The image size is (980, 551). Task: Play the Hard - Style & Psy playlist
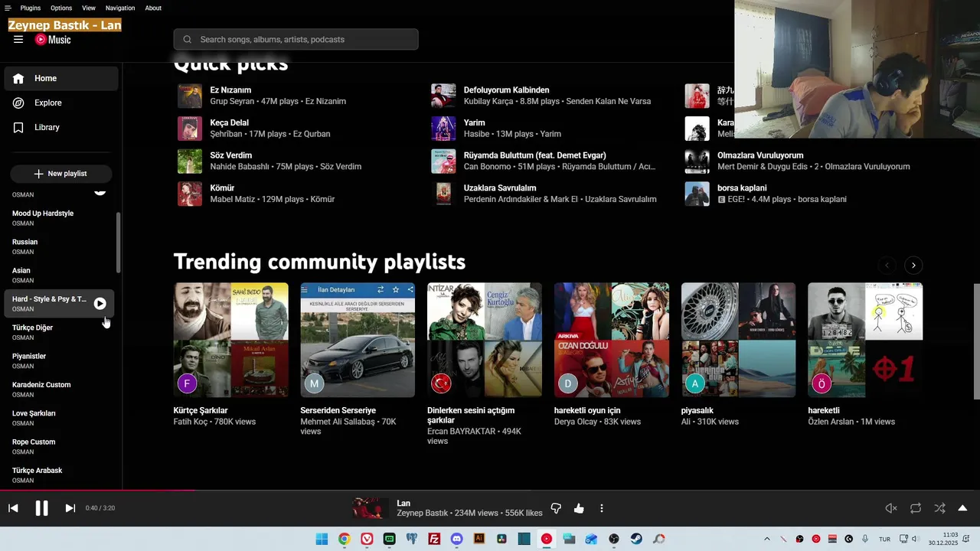click(100, 304)
